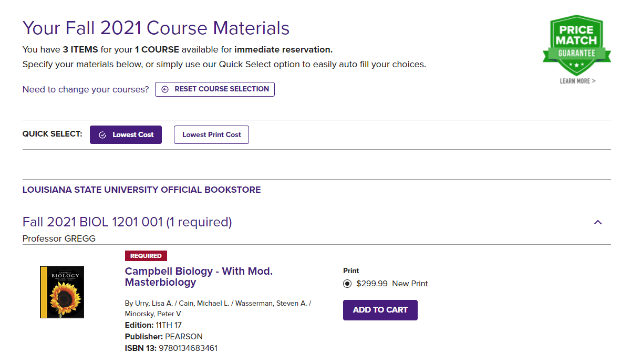Add Campbell Biology to cart

tap(380, 310)
